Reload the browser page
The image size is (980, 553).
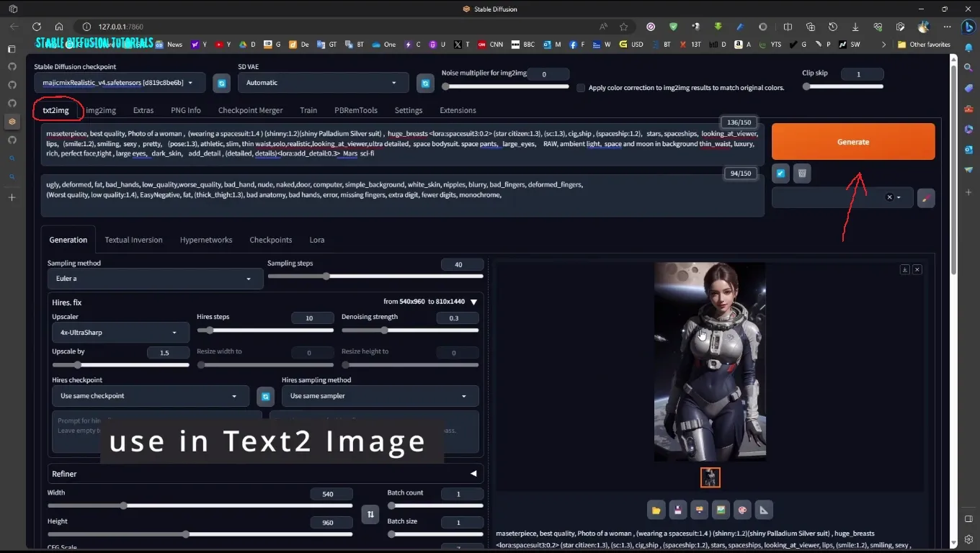[x=36, y=27]
